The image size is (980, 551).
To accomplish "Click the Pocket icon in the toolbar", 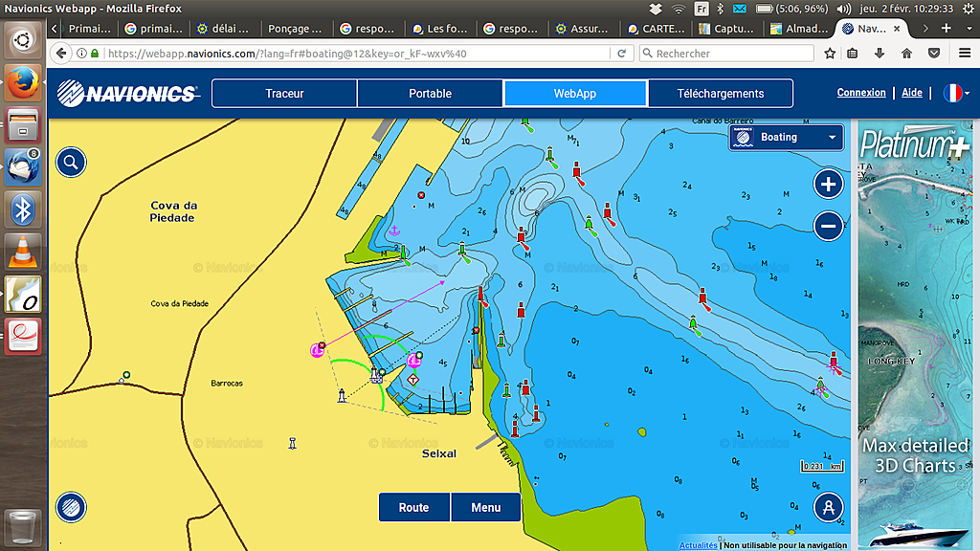I will (x=934, y=54).
